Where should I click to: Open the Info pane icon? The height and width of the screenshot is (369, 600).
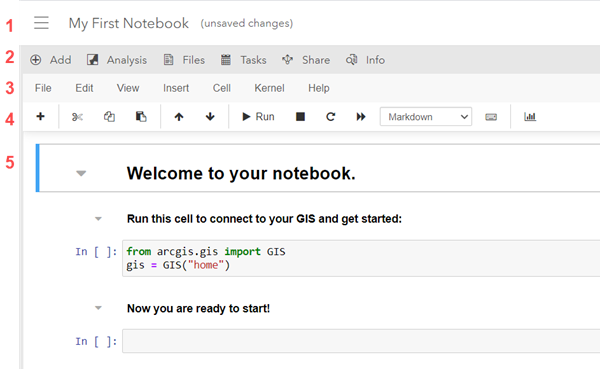tap(352, 60)
